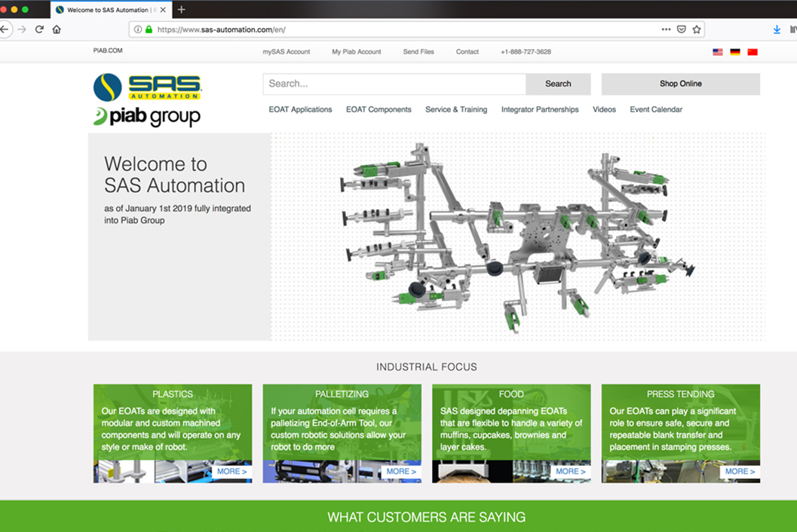Click the Search button
Screen dimensions: 797x532
tap(558, 84)
